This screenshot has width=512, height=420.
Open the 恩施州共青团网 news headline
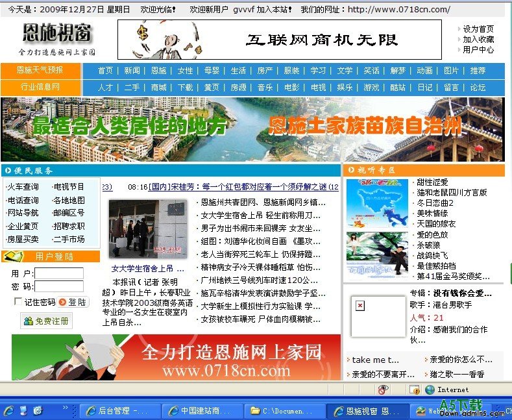point(263,203)
